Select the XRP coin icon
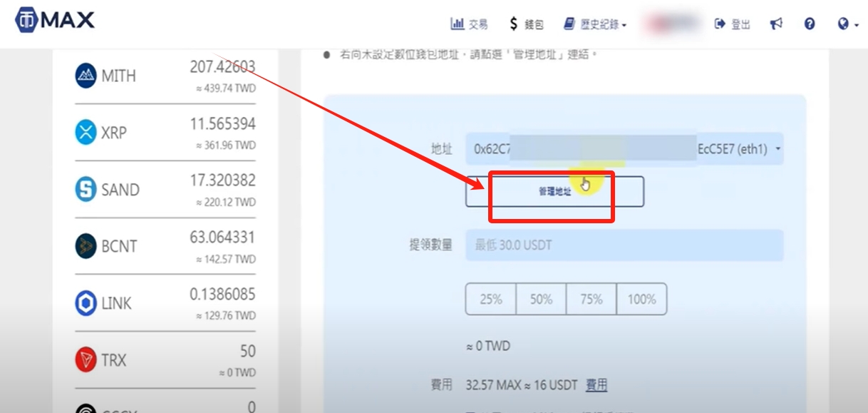This screenshot has height=413, width=868. click(86, 133)
